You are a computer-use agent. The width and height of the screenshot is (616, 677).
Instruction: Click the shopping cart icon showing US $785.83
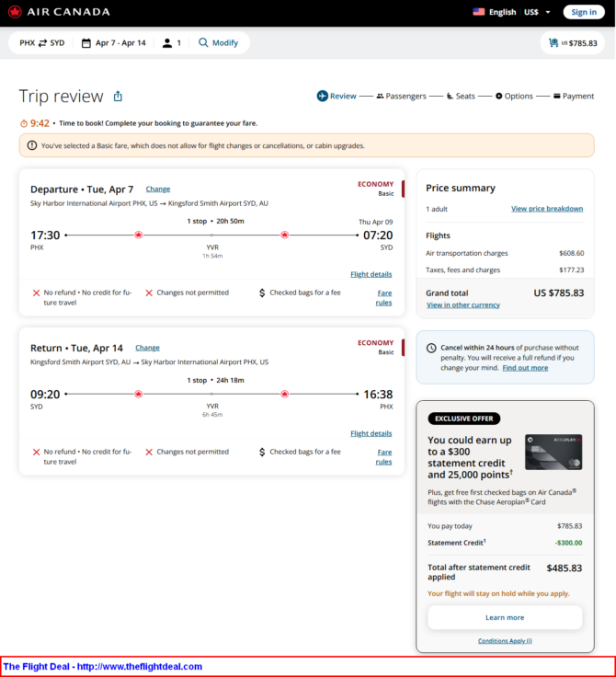[x=553, y=42]
